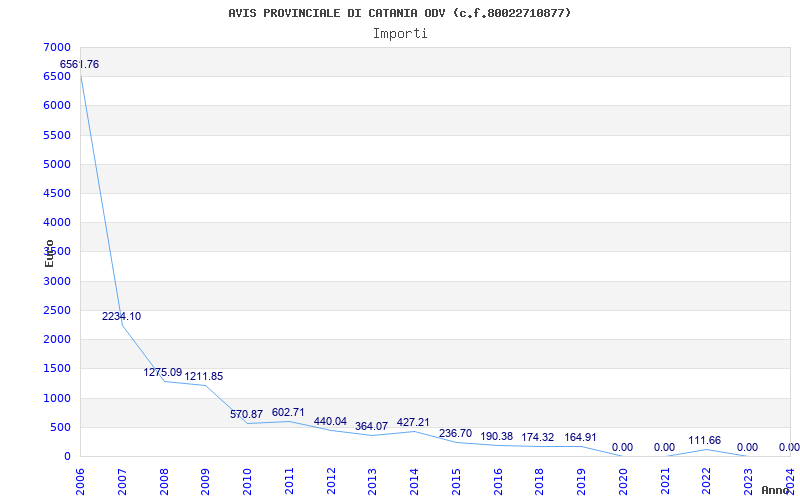Click the 1275.09 data value
The image size is (800, 500).
click(x=163, y=372)
